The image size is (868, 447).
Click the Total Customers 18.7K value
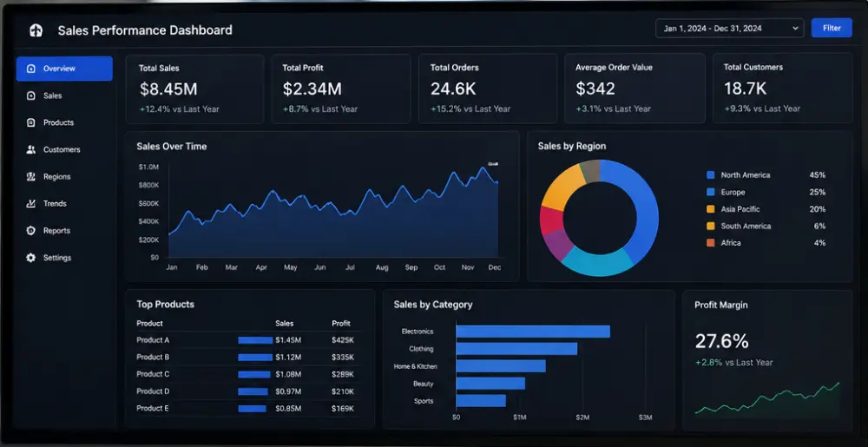(x=745, y=89)
